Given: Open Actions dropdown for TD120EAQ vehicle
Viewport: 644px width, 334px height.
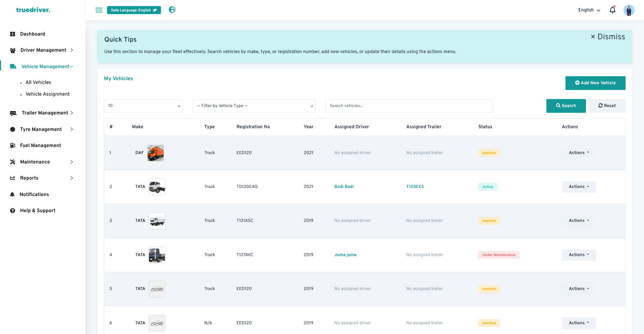Looking at the screenshot, I should [x=579, y=187].
